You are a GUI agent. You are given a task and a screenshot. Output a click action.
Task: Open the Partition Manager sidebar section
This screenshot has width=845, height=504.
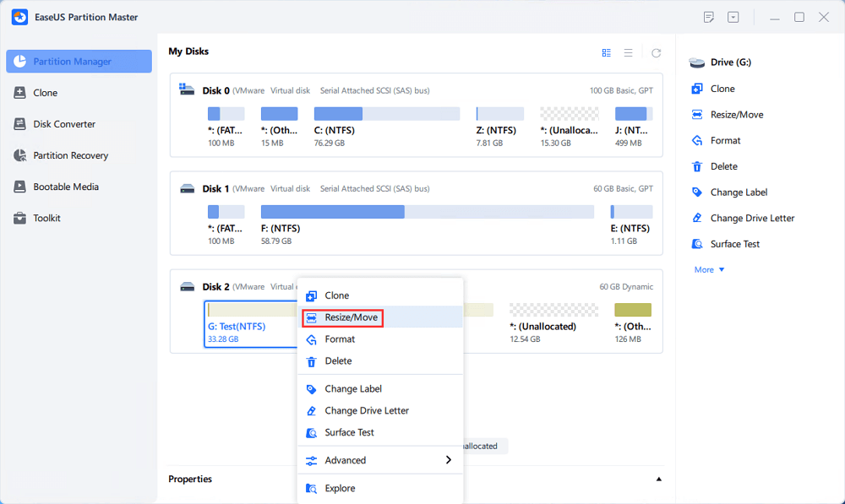[x=79, y=62]
